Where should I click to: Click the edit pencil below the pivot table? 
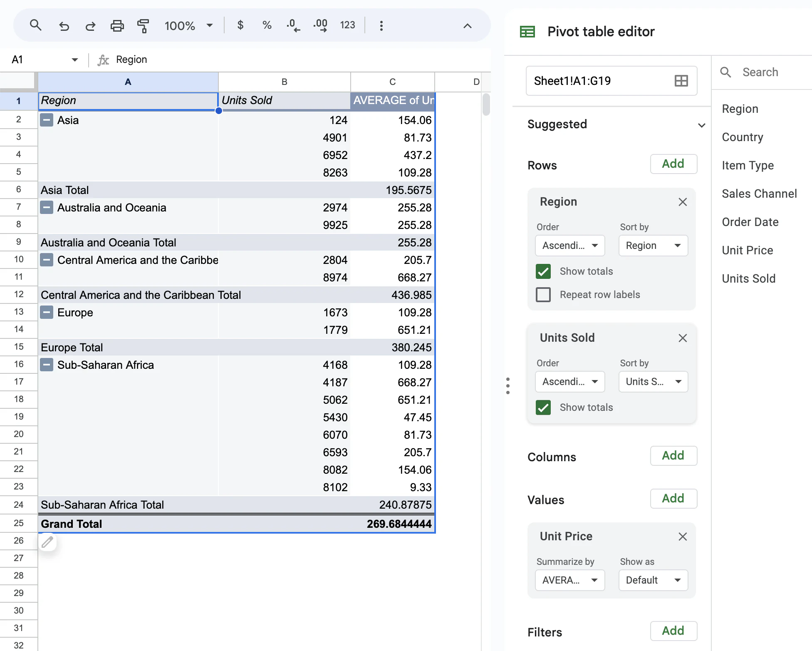coord(47,542)
